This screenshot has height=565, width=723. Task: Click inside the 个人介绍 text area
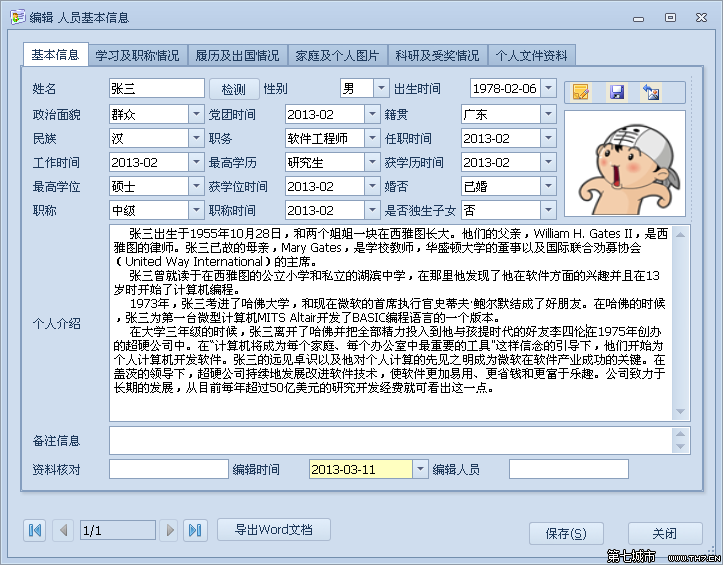[x=391, y=323]
